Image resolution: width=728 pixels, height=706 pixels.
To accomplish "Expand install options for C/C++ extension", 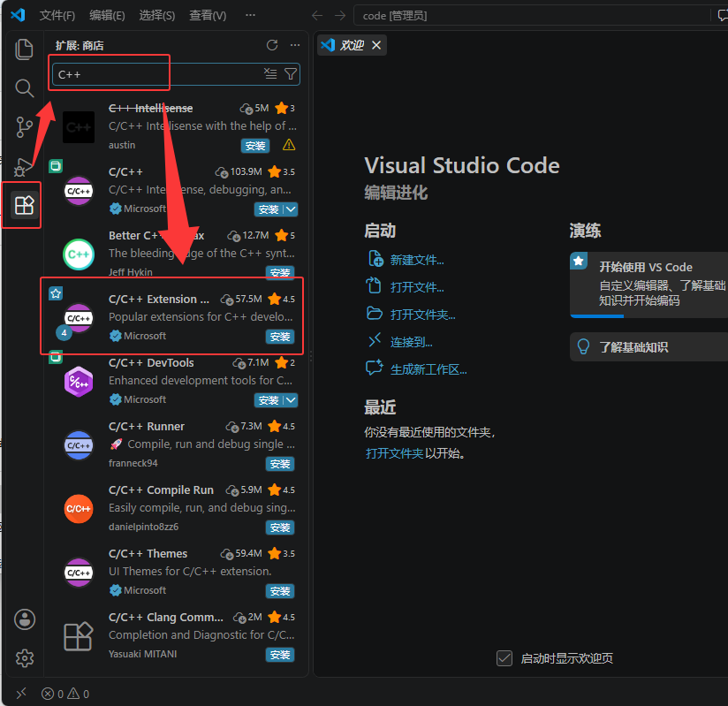I will 291,209.
